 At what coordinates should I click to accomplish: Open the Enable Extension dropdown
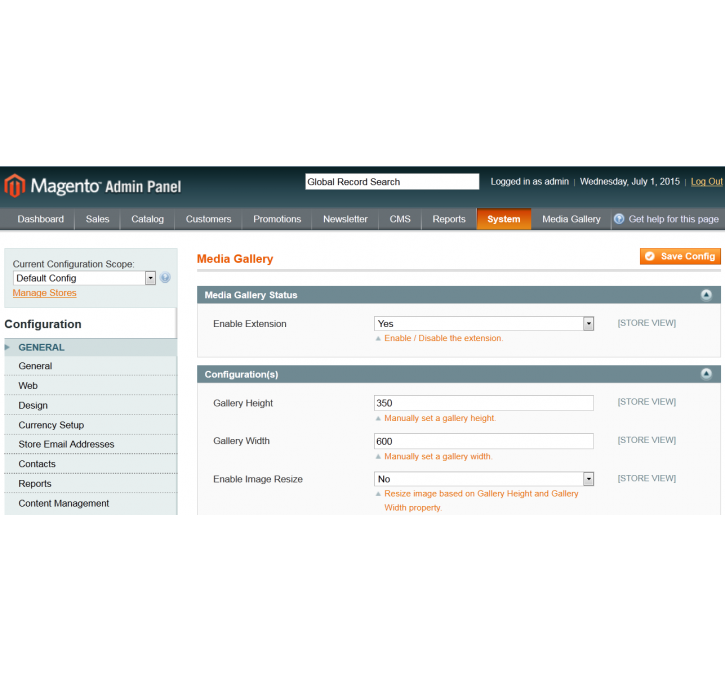coord(484,324)
